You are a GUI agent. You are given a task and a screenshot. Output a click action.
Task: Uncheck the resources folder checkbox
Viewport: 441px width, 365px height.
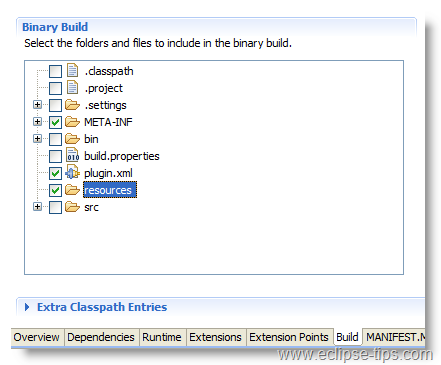pyautogui.click(x=55, y=190)
